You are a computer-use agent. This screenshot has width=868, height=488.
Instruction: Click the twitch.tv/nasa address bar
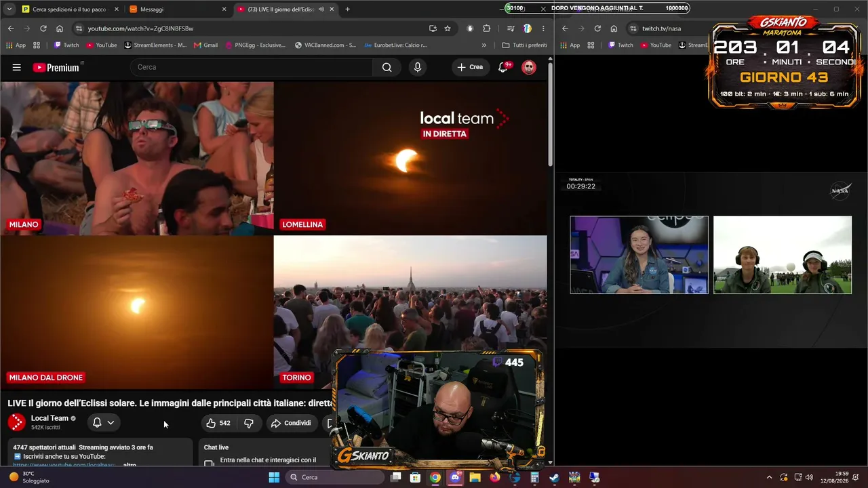(x=668, y=28)
